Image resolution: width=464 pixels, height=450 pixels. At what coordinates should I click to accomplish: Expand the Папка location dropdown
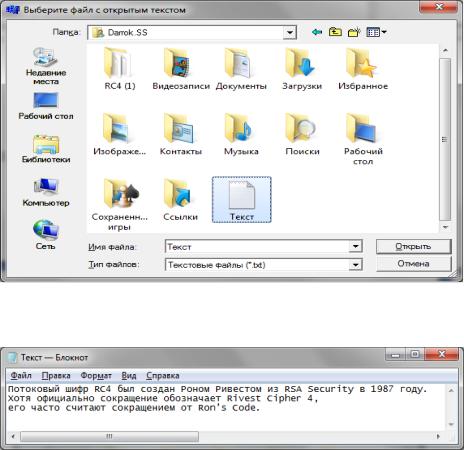point(290,33)
